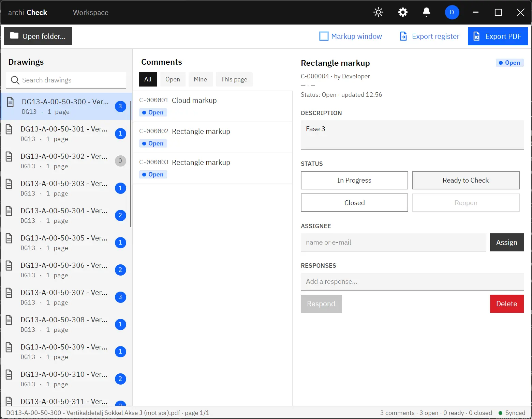
Task: Select comment C-000003 Rectangle markup
Action: click(x=212, y=168)
